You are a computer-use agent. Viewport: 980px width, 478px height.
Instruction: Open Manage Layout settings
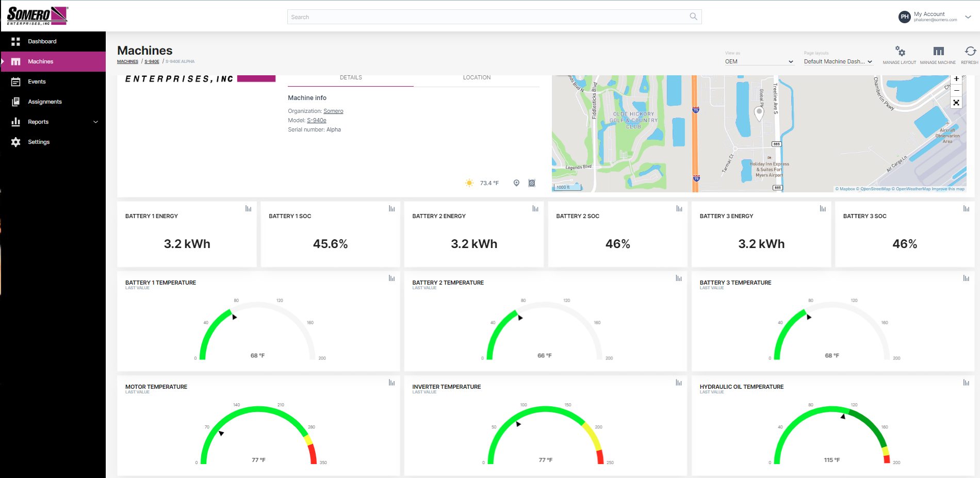coord(900,52)
